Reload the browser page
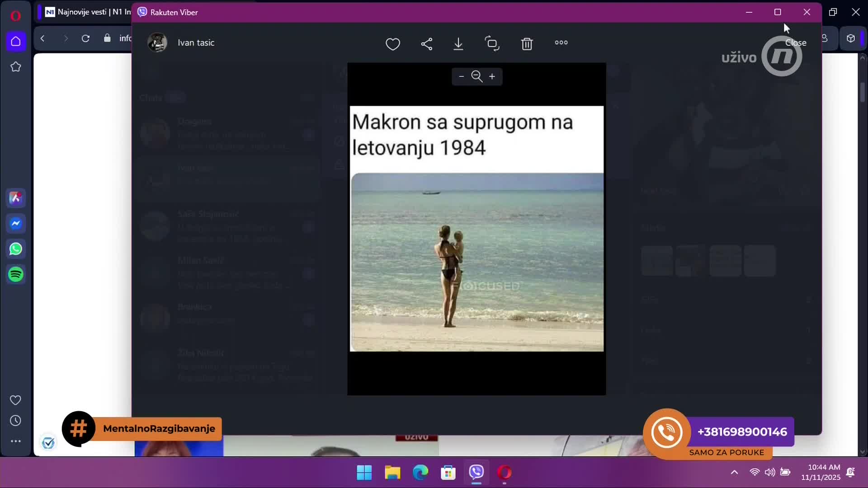The width and height of the screenshot is (868, 488). 85,38
